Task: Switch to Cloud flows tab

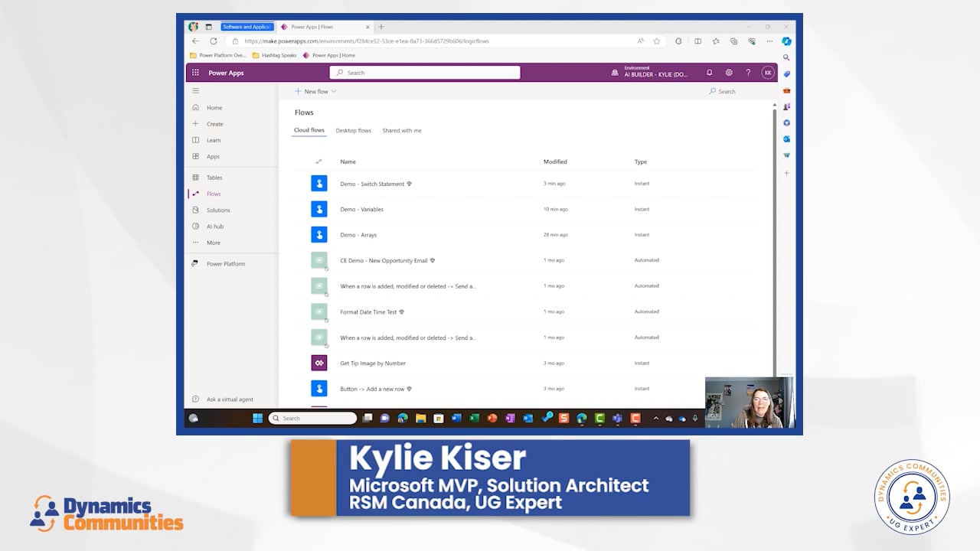Action: pyautogui.click(x=309, y=130)
